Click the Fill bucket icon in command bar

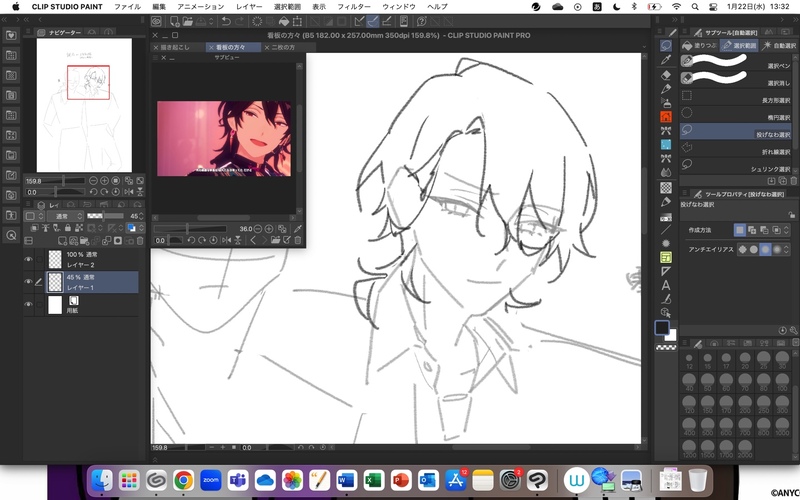[284, 21]
